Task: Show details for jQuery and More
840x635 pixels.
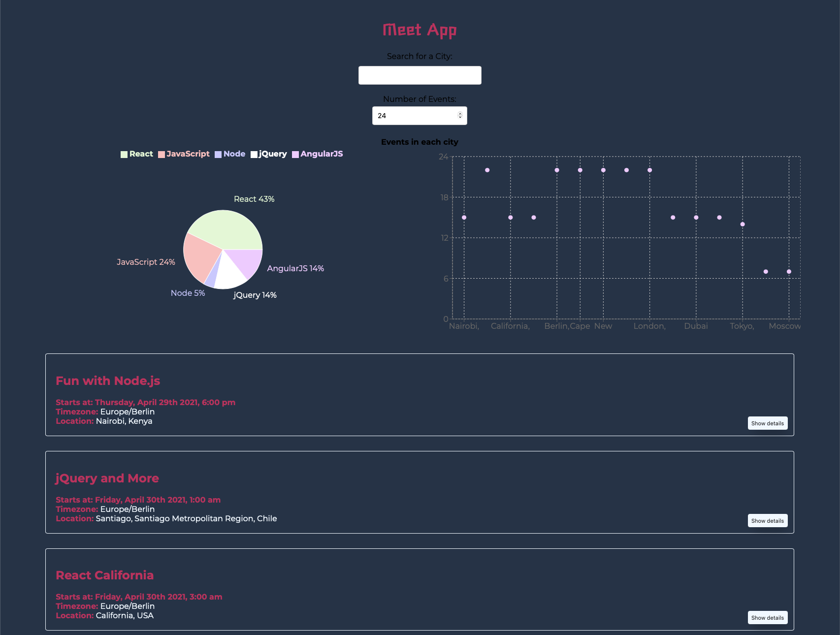Action: click(767, 521)
